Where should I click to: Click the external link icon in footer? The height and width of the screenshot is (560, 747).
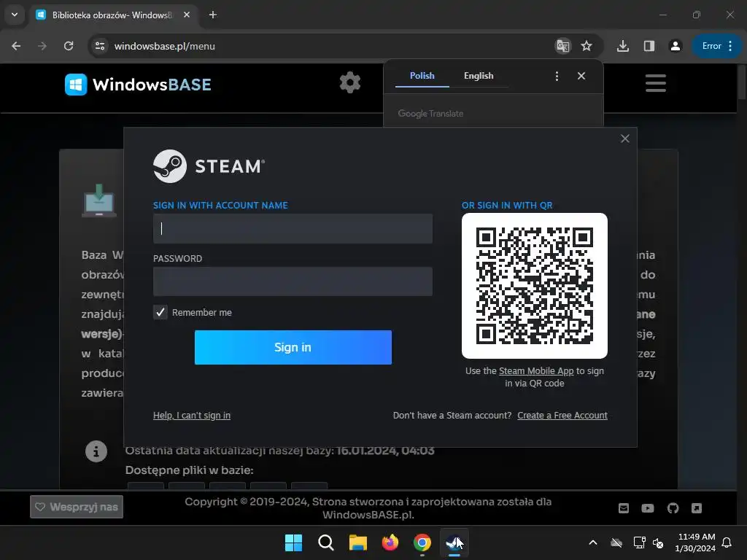pos(697,508)
